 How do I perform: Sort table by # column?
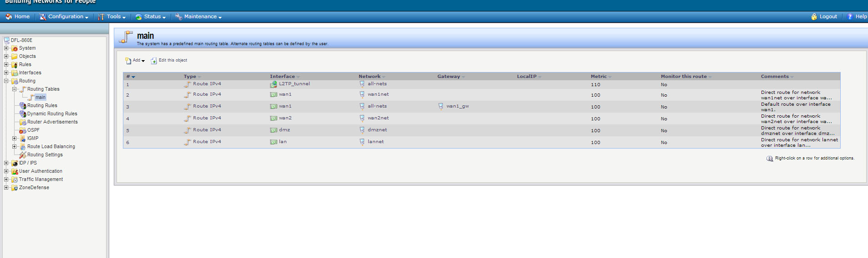(x=131, y=77)
